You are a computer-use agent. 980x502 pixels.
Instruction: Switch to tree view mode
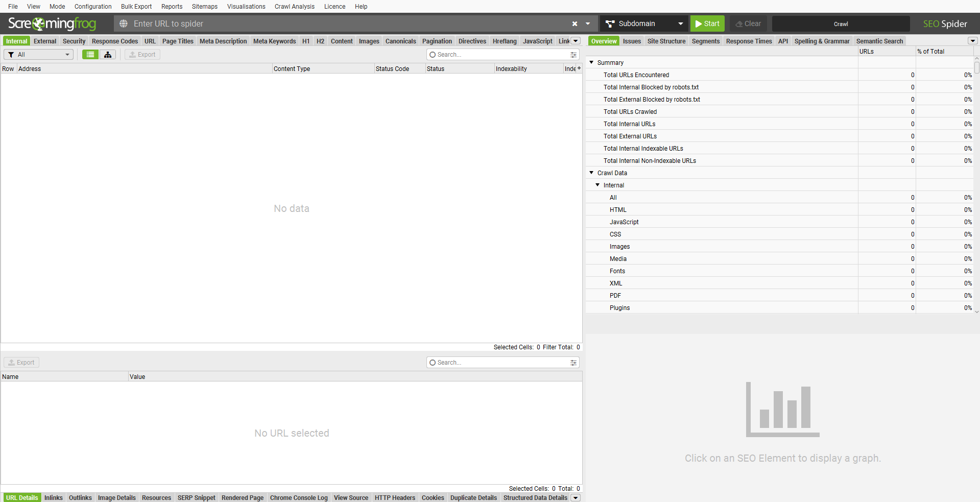click(x=108, y=55)
